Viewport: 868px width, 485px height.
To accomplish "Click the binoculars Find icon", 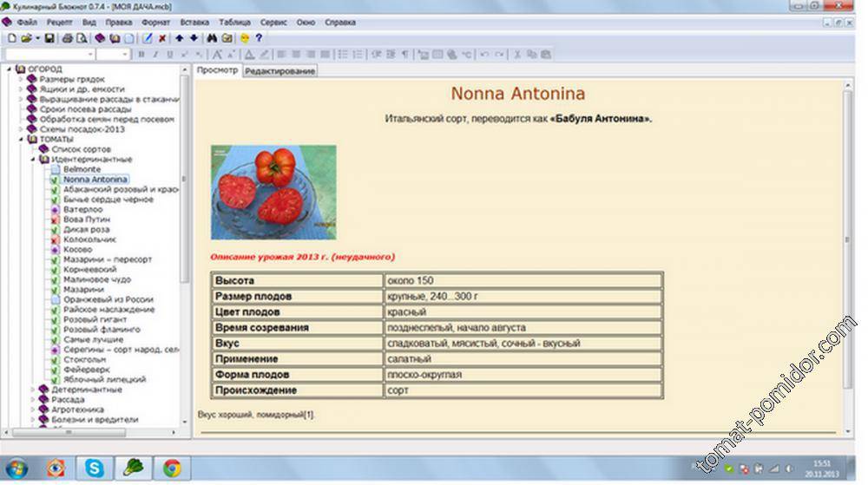I will click(212, 38).
